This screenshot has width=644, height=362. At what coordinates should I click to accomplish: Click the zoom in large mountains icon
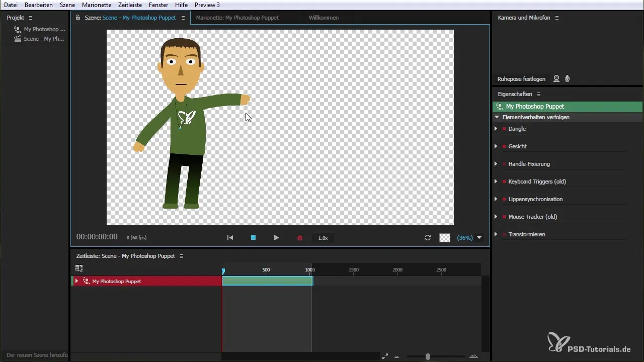coord(473,356)
